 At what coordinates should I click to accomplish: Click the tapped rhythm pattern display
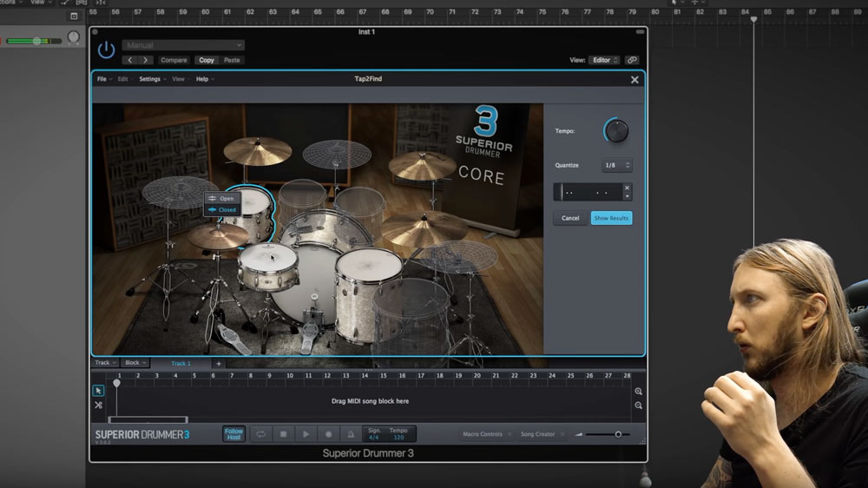588,192
